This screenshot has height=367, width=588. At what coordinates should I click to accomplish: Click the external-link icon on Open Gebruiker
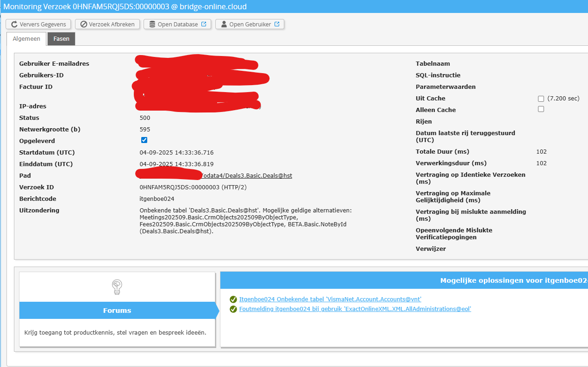point(277,25)
